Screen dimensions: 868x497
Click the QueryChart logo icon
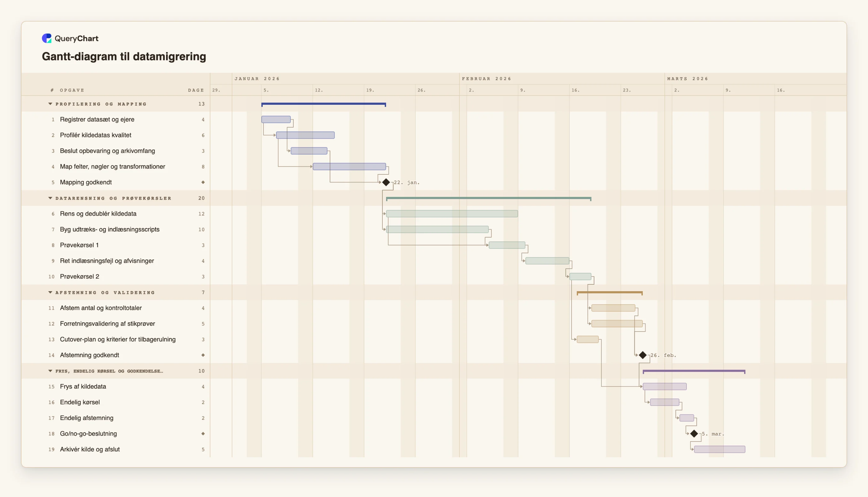pyautogui.click(x=47, y=38)
